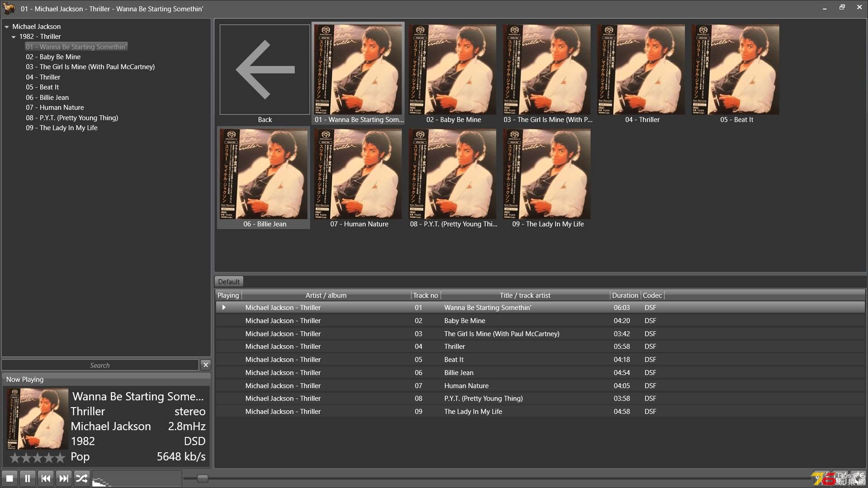Click the Wanna Be Starting Some... now playing title
Viewport: 868px width, 488px height.
click(138, 396)
